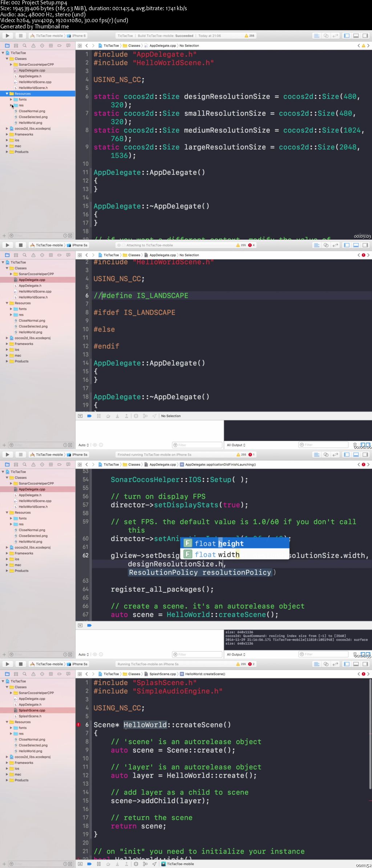The width and height of the screenshot is (372, 868).
Task: Toggle breakpoints activation in Attaching frame debug bar
Action: (x=89, y=416)
